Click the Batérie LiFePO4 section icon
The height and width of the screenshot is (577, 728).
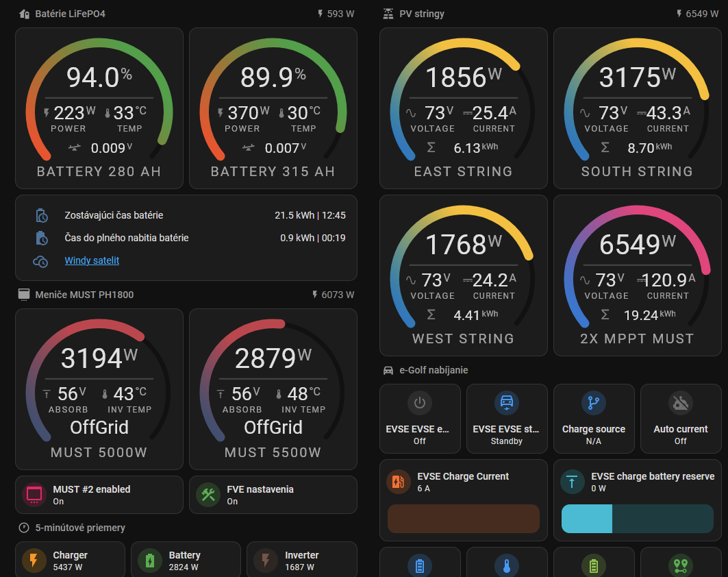tap(24, 14)
